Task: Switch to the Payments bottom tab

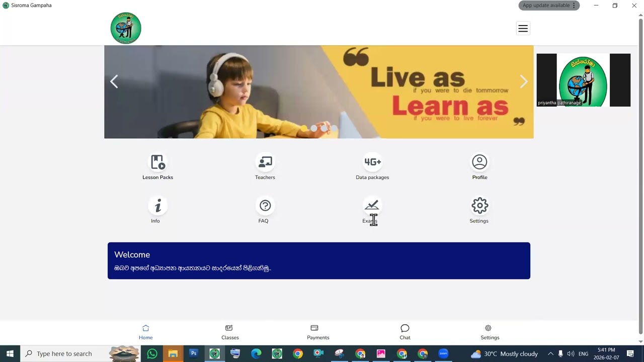Action: coord(318,332)
